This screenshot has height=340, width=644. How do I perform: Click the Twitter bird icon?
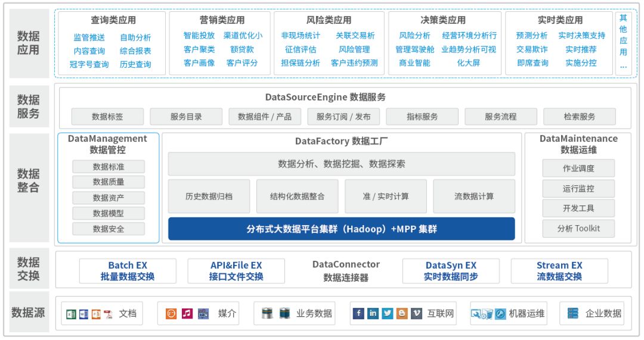pos(388,313)
